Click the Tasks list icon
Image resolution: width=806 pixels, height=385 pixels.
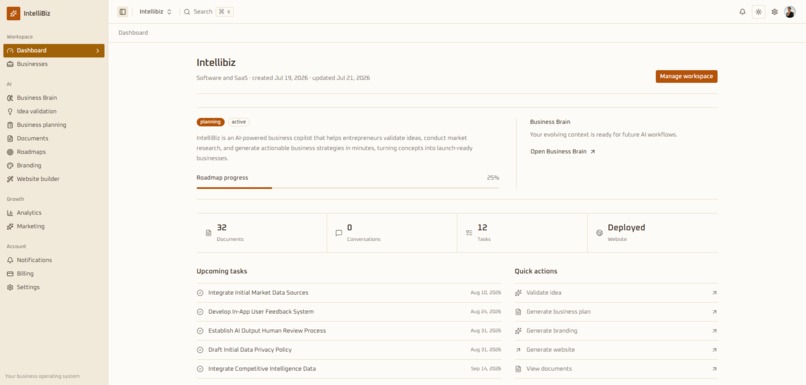click(469, 233)
